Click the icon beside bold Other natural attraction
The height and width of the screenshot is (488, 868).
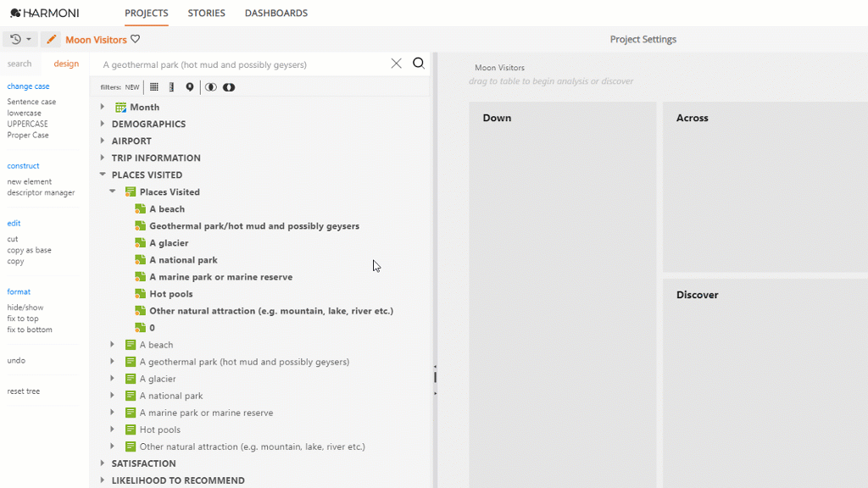pos(140,311)
